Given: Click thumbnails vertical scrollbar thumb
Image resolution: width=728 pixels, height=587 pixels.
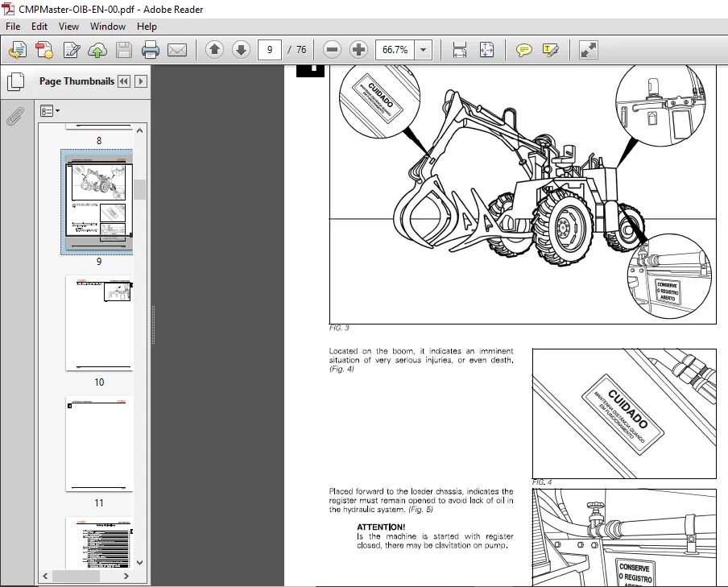Looking at the screenshot, I should pos(140,189).
